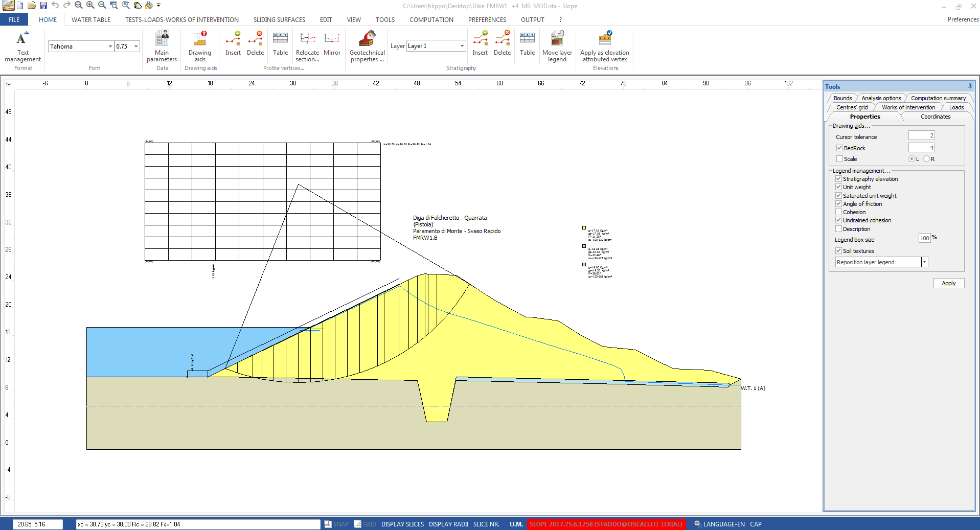
Task: Enable the Cohesion checkbox
Action: pos(839,212)
